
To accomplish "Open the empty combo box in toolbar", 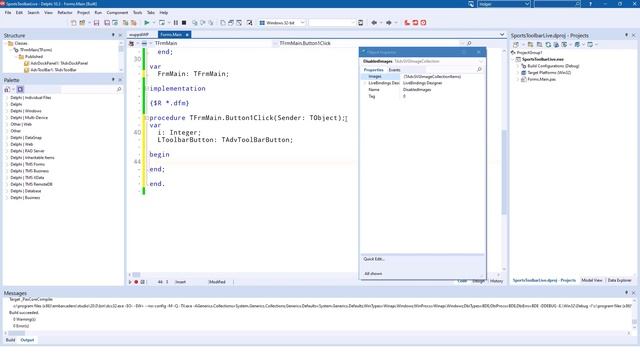I will [353, 23].
